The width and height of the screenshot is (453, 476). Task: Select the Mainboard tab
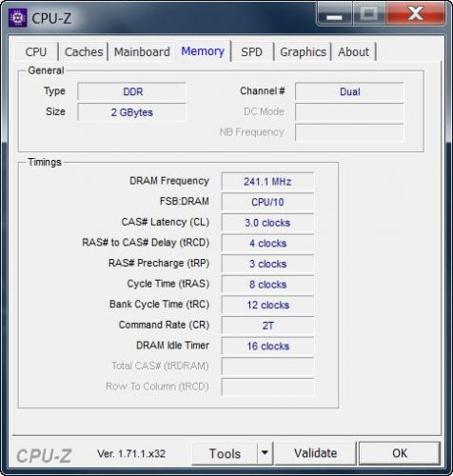(142, 51)
